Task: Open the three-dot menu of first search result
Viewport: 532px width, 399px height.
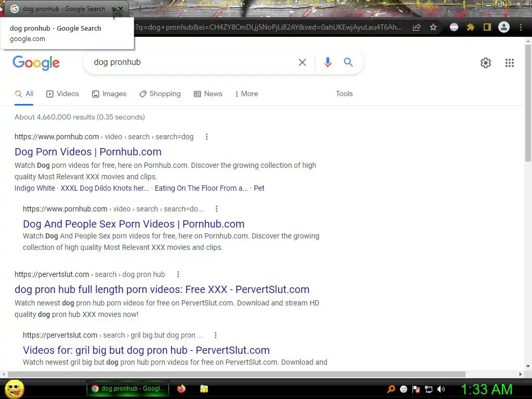Action: pos(207,137)
